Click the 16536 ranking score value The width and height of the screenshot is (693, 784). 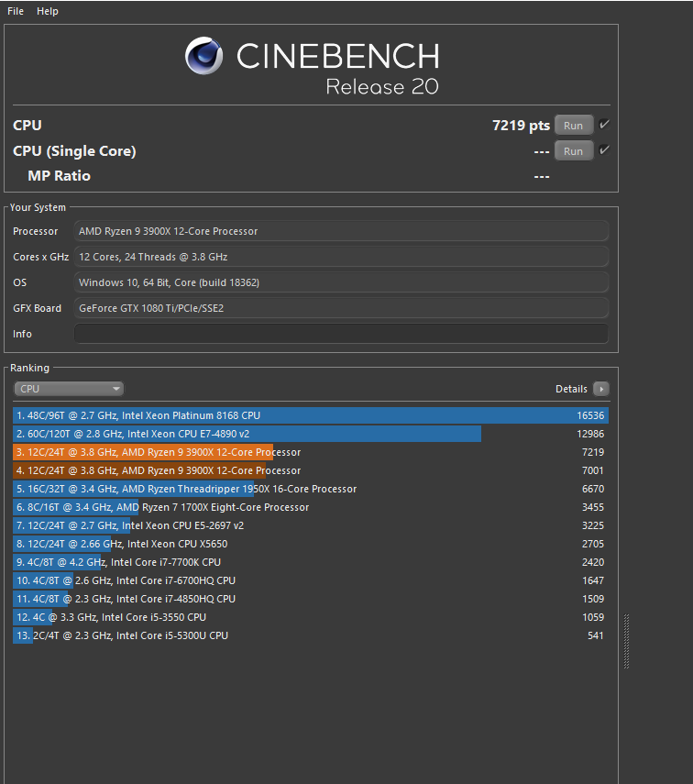[590, 415]
